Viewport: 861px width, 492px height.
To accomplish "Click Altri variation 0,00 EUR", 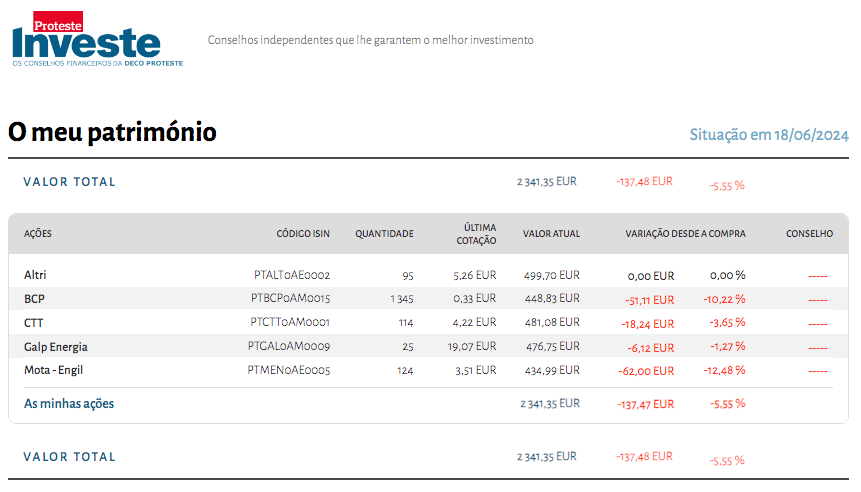I will [651, 276].
